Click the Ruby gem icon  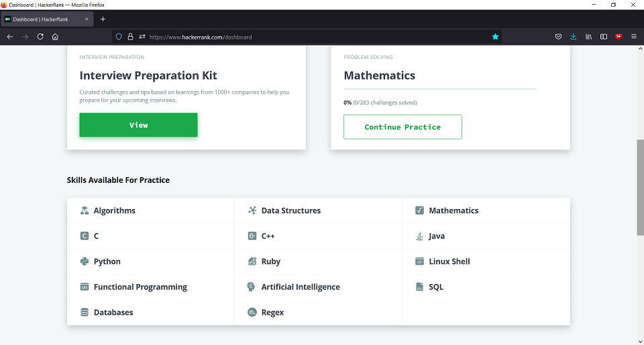(x=252, y=261)
